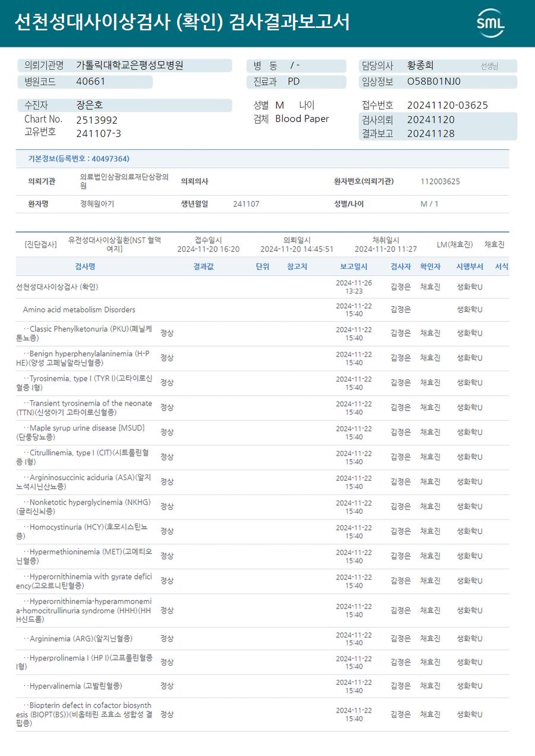Select 검사의뢰 date 20241120
Screen dimensions: 535x756
(431, 120)
